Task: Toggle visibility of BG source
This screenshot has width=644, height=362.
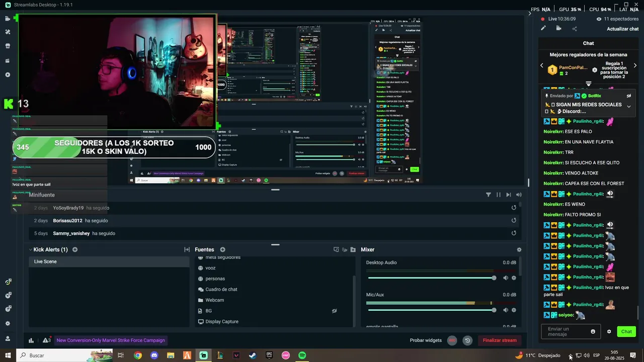Action: coord(334,311)
